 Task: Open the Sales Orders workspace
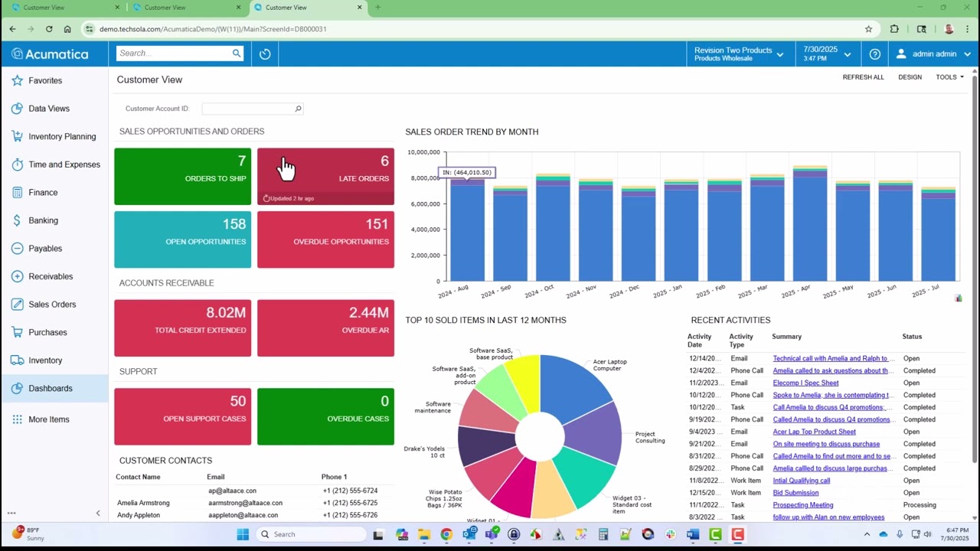54,305
